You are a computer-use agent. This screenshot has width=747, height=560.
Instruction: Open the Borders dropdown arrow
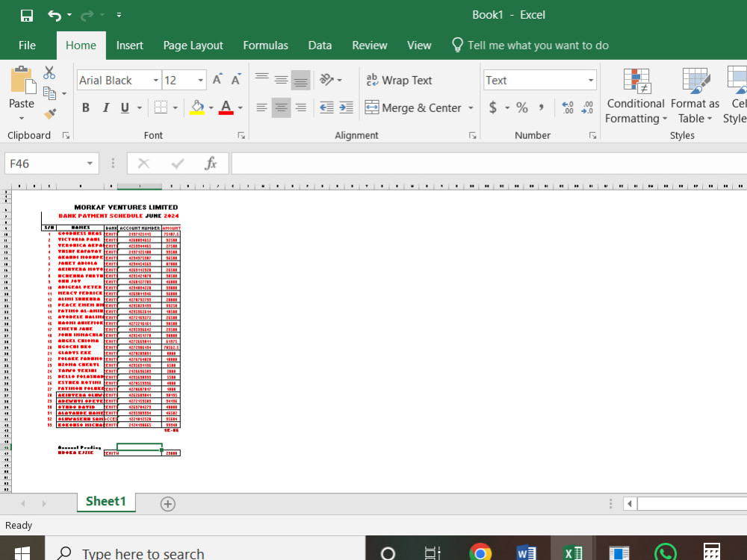click(x=176, y=108)
